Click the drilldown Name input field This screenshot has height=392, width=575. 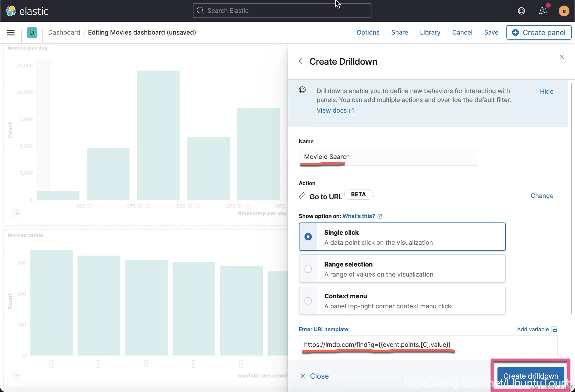pos(388,157)
